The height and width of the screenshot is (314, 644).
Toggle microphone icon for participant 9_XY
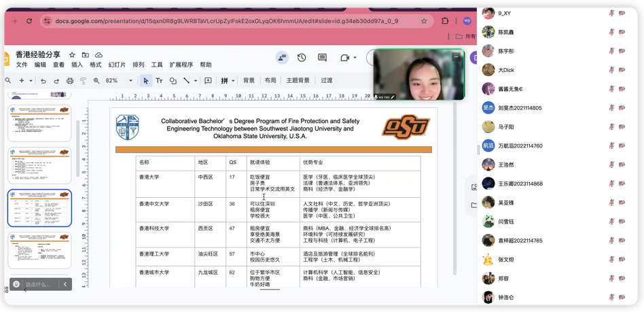tap(611, 13)
